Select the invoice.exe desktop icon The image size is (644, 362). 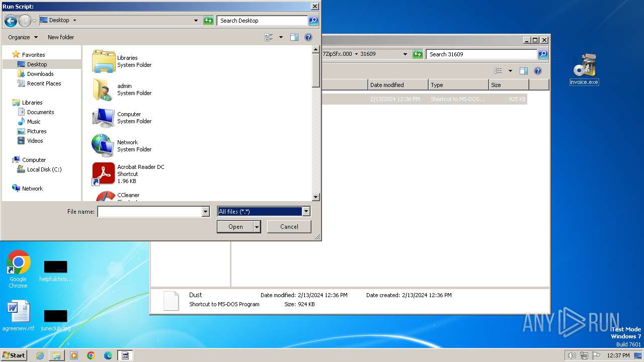pos(584,70)
